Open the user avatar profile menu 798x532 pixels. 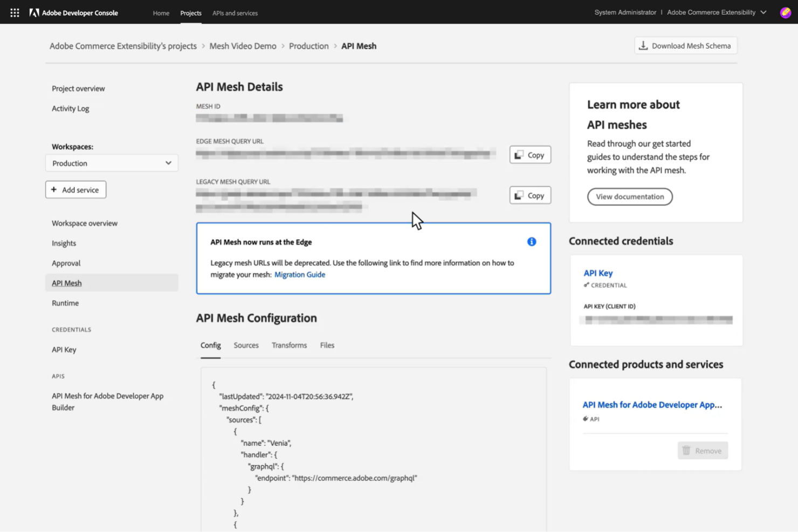(785, 12)
